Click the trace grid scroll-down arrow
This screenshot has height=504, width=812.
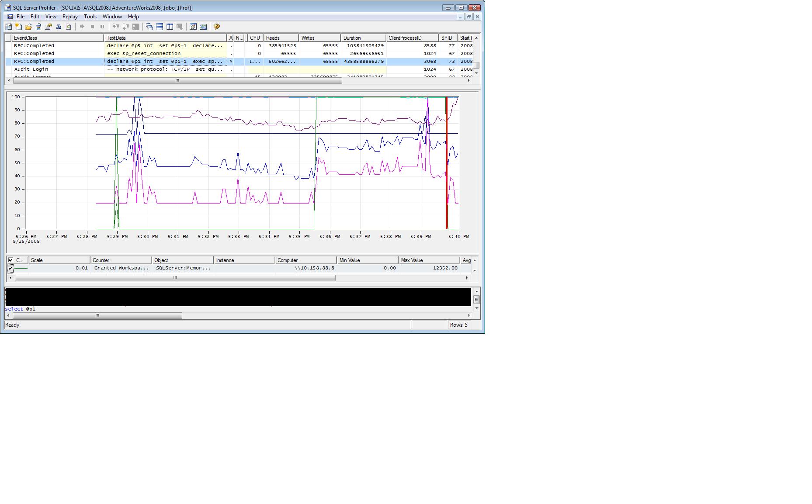pos(476,73)
